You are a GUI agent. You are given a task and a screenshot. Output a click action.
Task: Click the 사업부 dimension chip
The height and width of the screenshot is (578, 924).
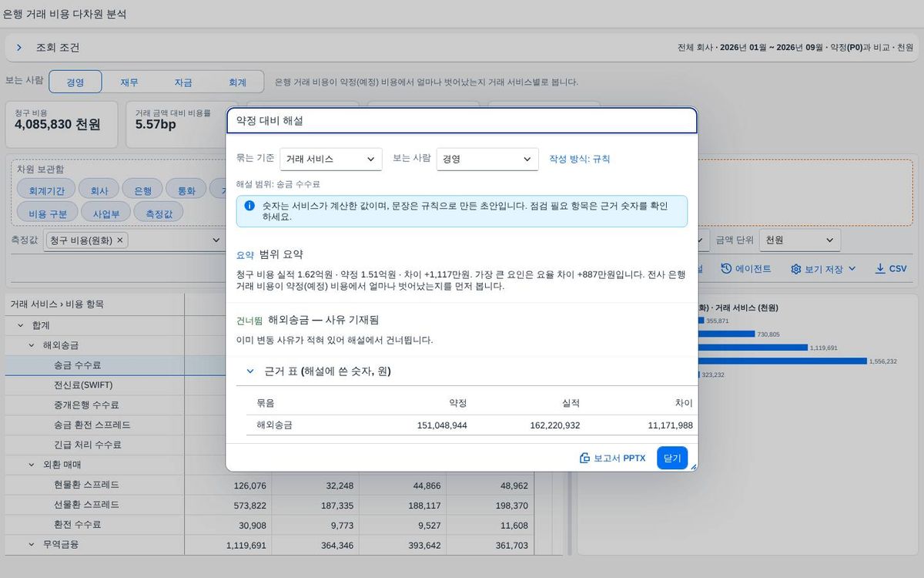pyautogui.click(x=106, y=212)
